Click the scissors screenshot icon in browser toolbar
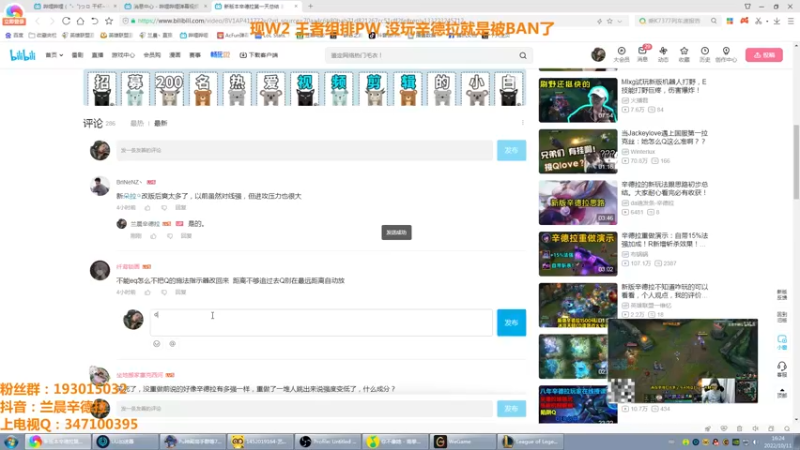 click(758, 21)
